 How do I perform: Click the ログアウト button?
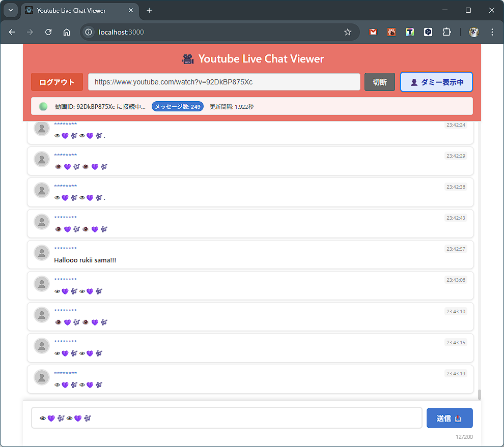coord(57,82)
